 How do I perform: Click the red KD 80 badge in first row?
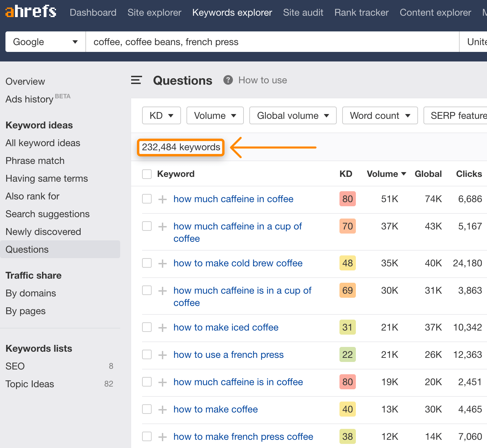point(347,199)
